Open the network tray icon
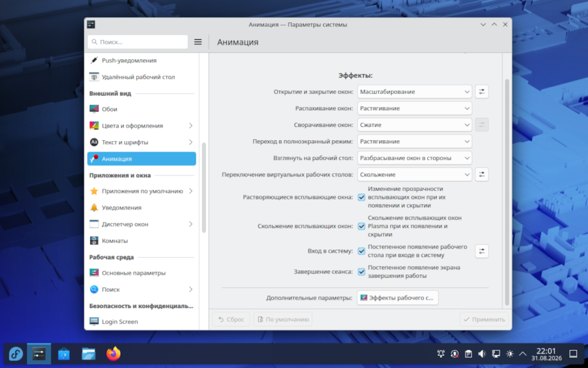 [x=496, y=354]
